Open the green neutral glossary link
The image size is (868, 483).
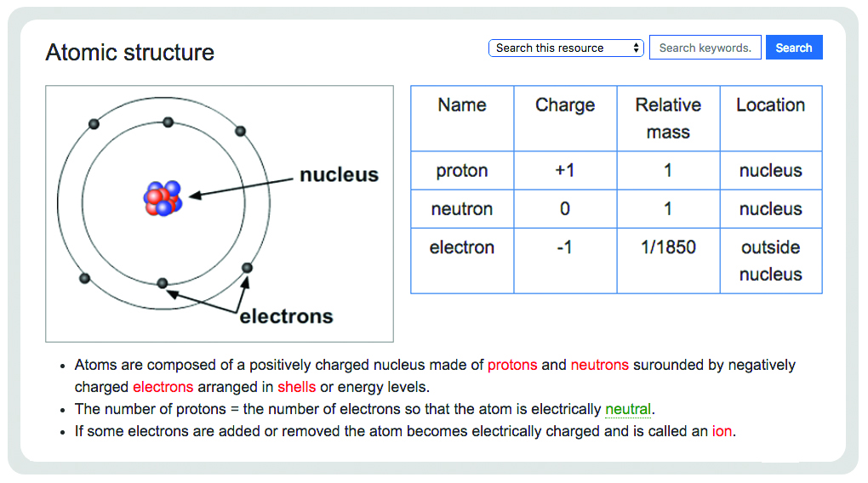click(628, 409)
